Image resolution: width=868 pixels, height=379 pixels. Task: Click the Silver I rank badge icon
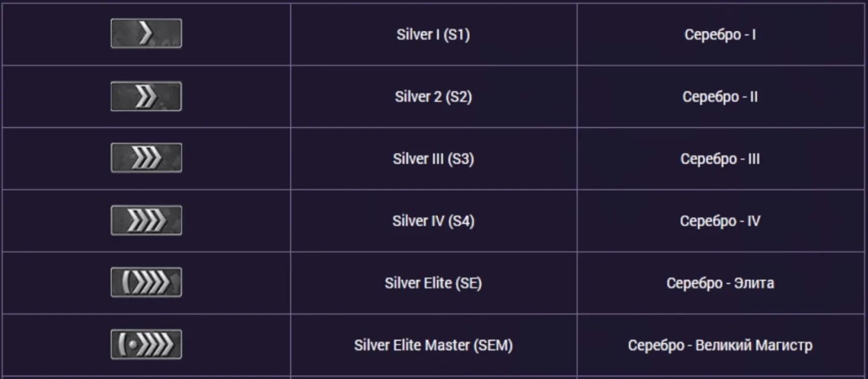146,34
